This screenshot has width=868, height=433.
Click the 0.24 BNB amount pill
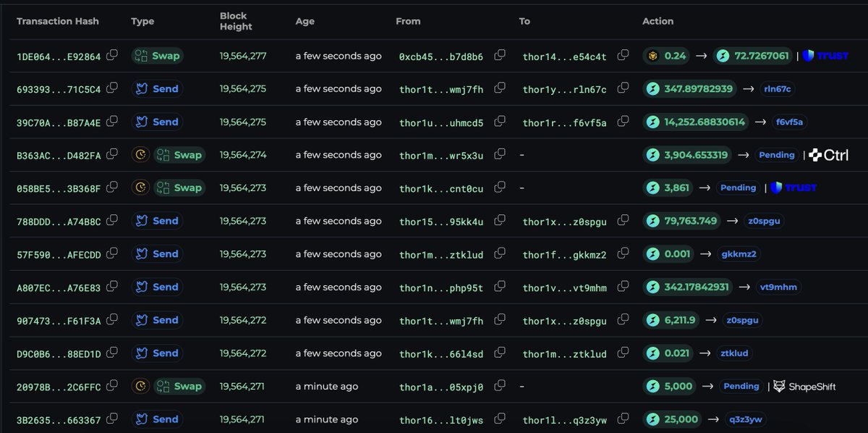(x=667, y=56)
